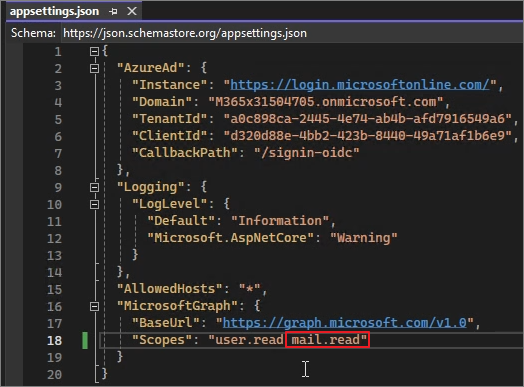
Task: Click the "Logging" key
Action: tap(151, 187)
